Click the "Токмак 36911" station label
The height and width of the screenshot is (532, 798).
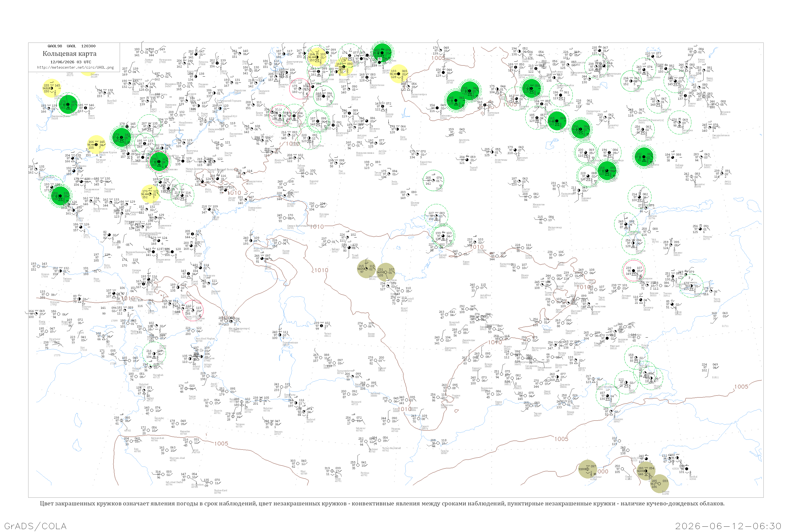pos(667,294)
